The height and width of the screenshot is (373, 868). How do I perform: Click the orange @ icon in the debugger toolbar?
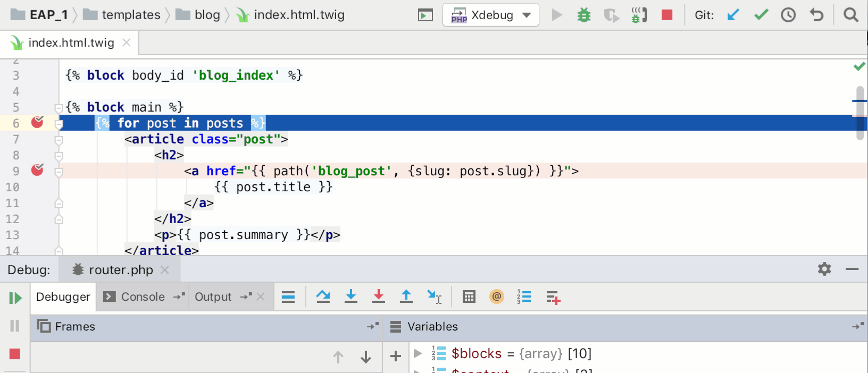pos(497,296)
